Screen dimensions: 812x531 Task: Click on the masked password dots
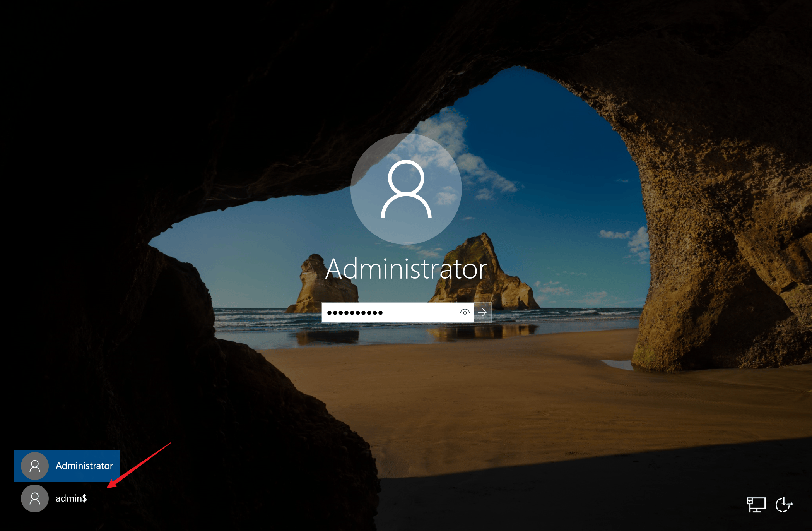coord(355,313)
